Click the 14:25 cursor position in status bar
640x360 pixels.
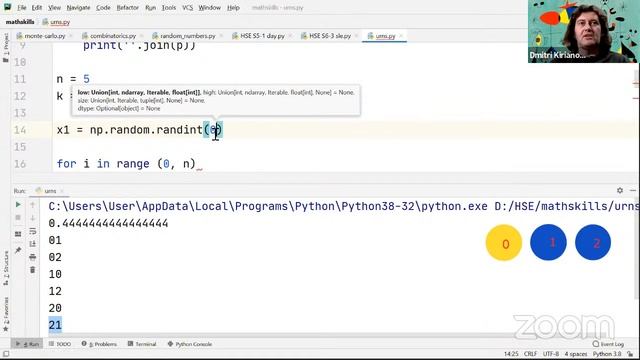[x=511, y=354]
